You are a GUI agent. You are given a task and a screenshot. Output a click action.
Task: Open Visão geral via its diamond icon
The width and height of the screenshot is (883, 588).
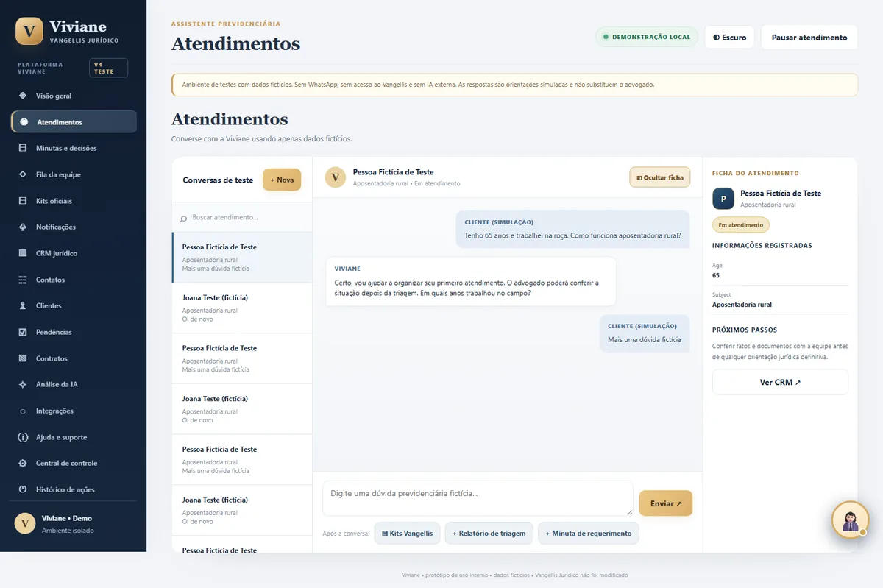[23, 96]
